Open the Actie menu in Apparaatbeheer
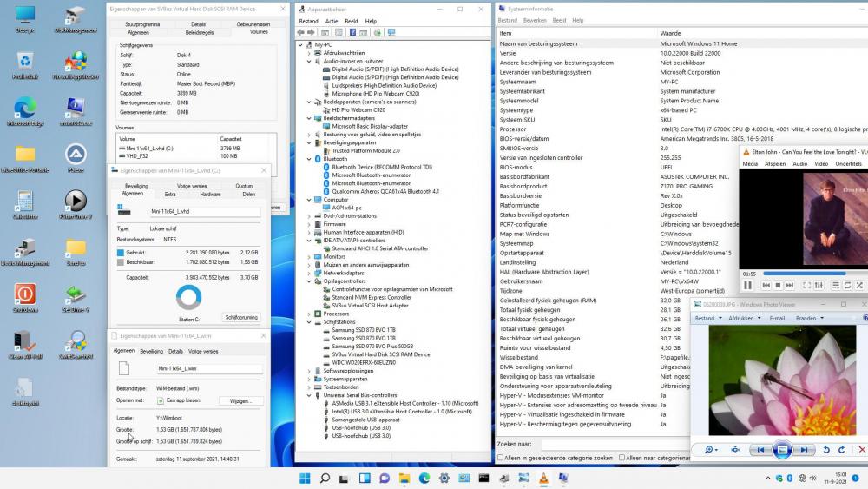Viewport: 868px width, 489px height. [331, 21]
